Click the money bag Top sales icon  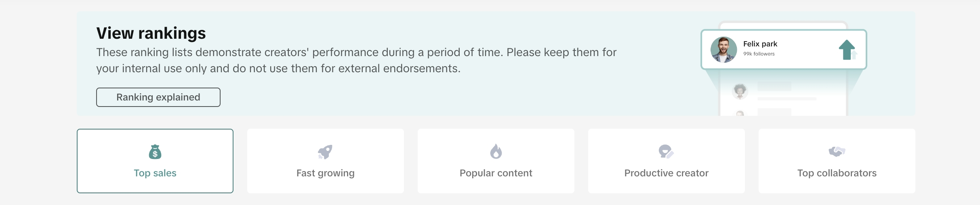tap(155, 152)
